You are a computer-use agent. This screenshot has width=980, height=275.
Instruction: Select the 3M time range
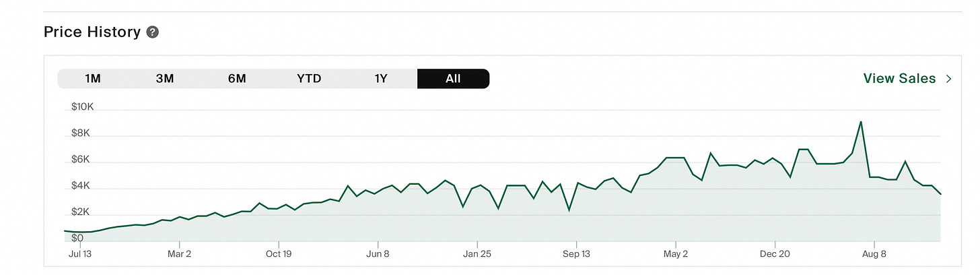(165, 78)
